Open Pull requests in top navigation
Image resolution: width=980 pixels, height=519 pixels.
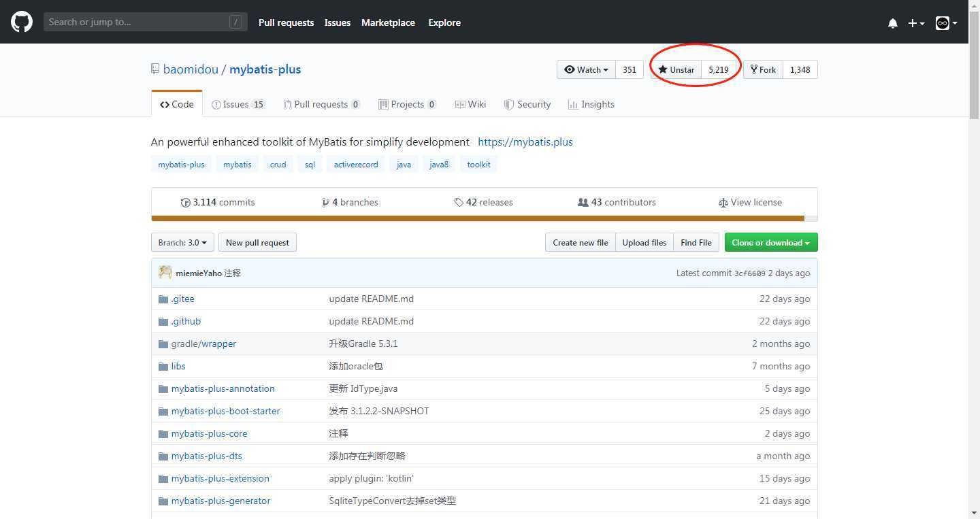click(x=286, y=22)
